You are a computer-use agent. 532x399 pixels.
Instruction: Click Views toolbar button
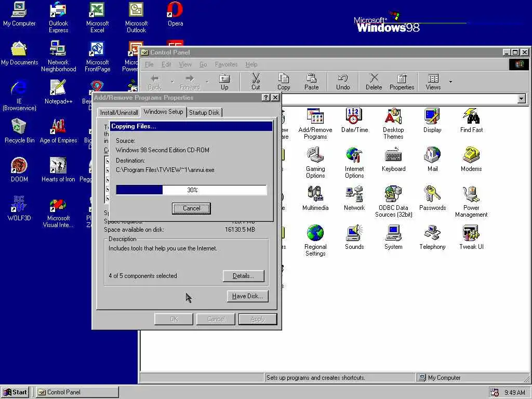point(433,82)
